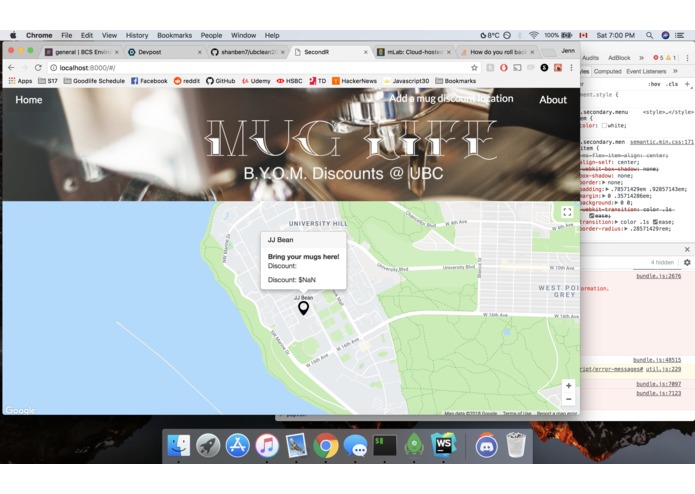Image resolution: width=695 pixels, height=494 pixels.
Task: Open the Computed styles tab
Action: click(608, 71)
